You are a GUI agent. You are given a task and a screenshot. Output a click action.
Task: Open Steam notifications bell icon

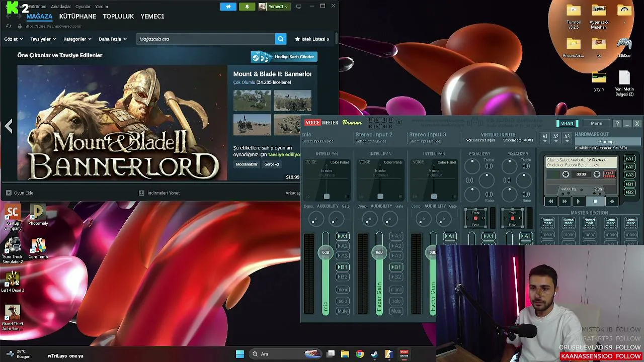click(247, 7)
